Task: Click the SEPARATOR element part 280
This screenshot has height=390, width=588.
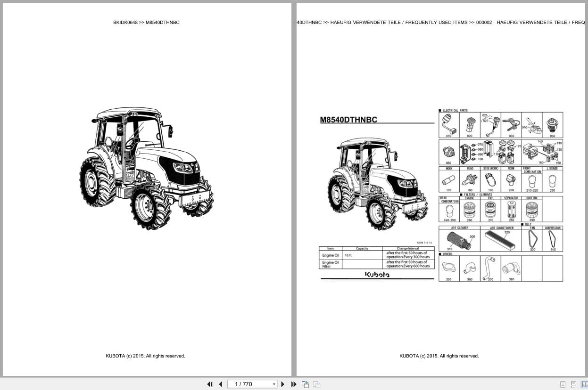Action: 511,209
